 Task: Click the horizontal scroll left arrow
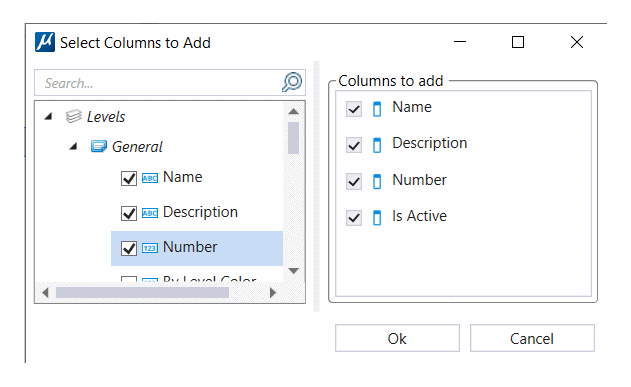pyautogui.click(x=45, y=293)
